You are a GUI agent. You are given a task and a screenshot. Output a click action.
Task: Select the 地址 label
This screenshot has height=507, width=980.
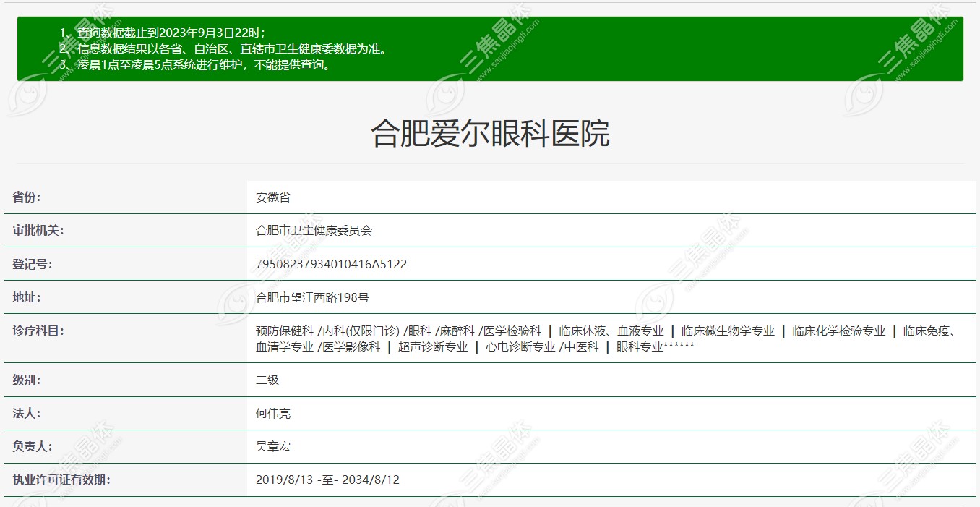(27, 297)
